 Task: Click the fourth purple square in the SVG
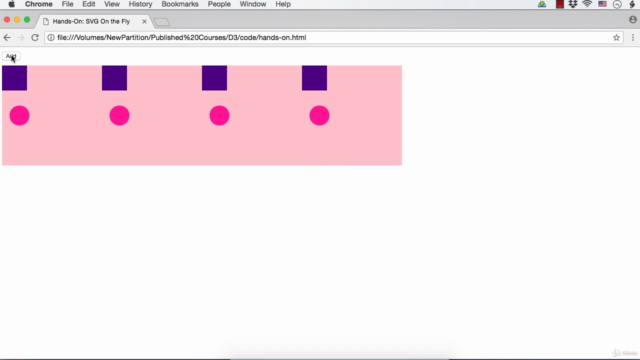point(314,78)
